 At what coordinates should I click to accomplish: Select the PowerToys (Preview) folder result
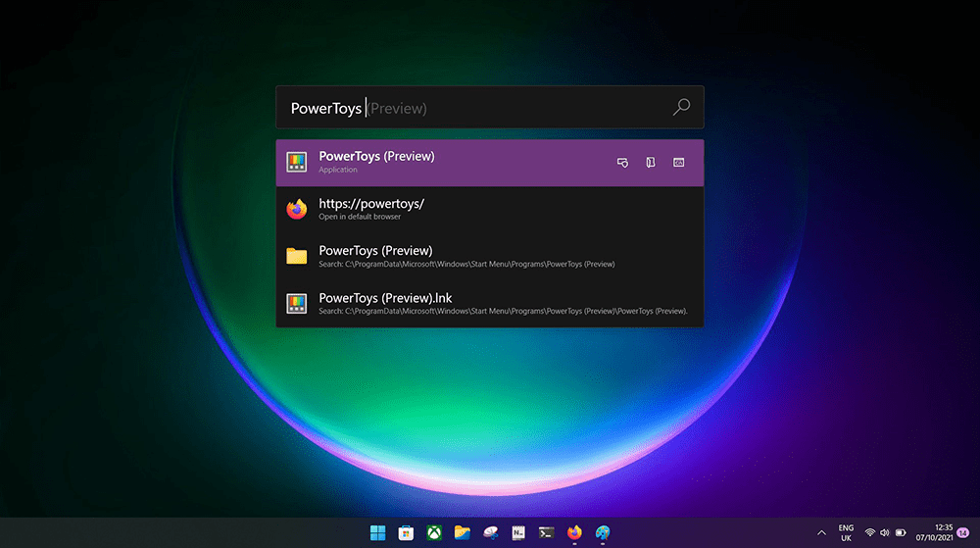click(489, 256)
